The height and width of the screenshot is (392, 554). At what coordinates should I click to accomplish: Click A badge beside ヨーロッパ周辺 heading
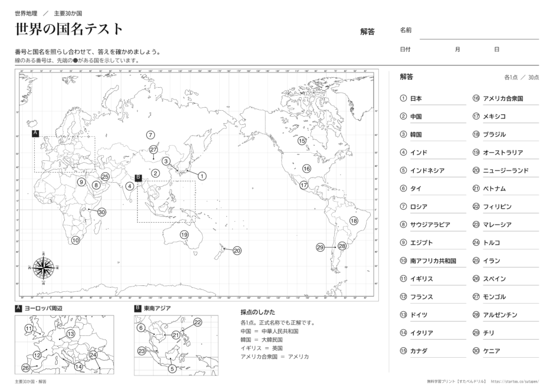(18, 308)
